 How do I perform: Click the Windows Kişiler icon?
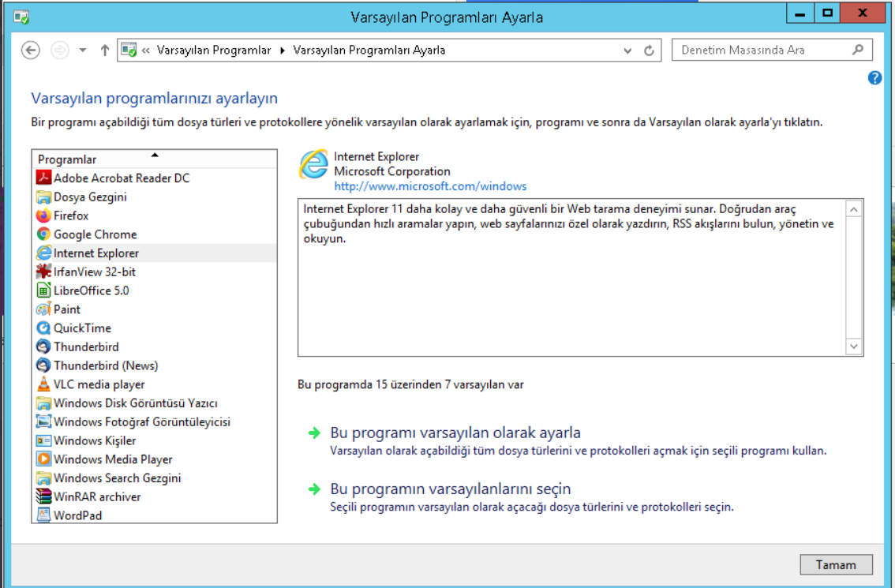pyautogui.click(x=43, y=440)
